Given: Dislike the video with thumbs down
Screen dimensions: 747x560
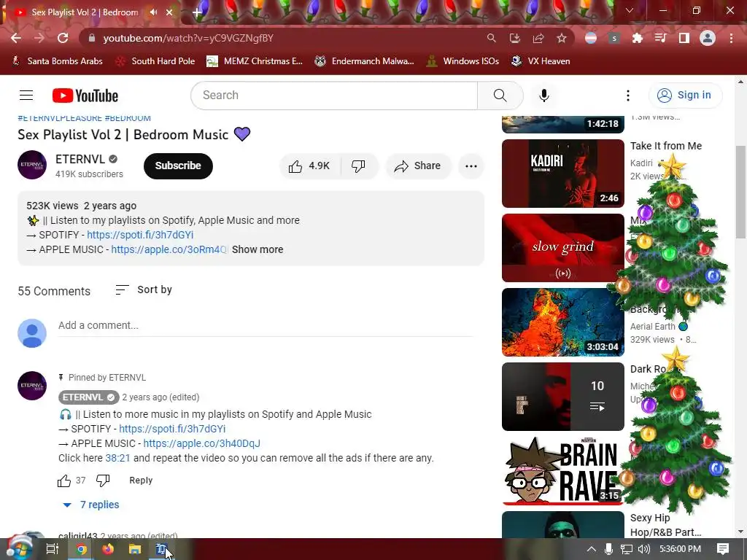Looking at the screenshot, I should click(x=358, y=166).
